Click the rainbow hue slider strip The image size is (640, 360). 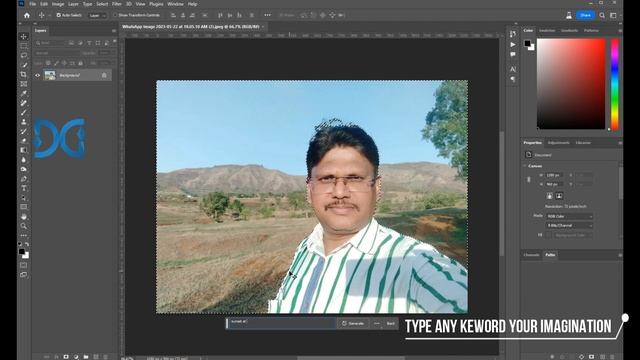pyautogui.click(x=614, y=84)
